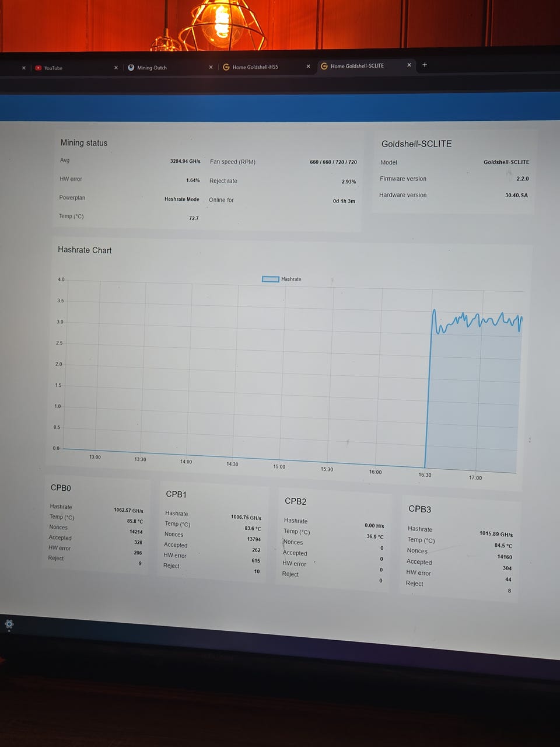Click the hashrate line on the chart

477,320
